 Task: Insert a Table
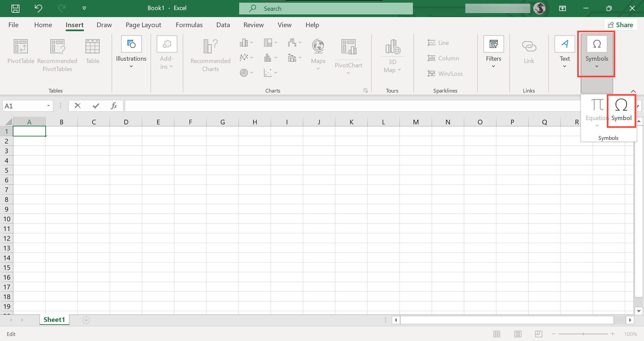coord(92,52)
